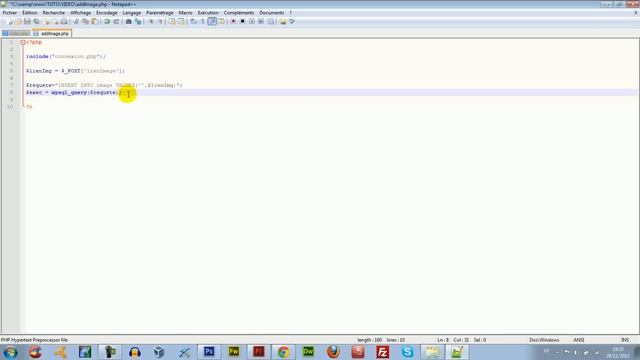
Task: Click the $lienImg = $_POST line
Action: 76,71
